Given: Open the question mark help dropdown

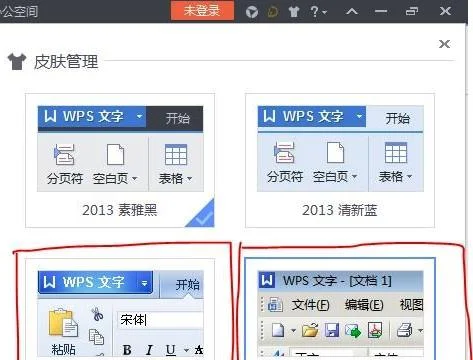Looking at the screenshot, I should [x=318, y=12].
